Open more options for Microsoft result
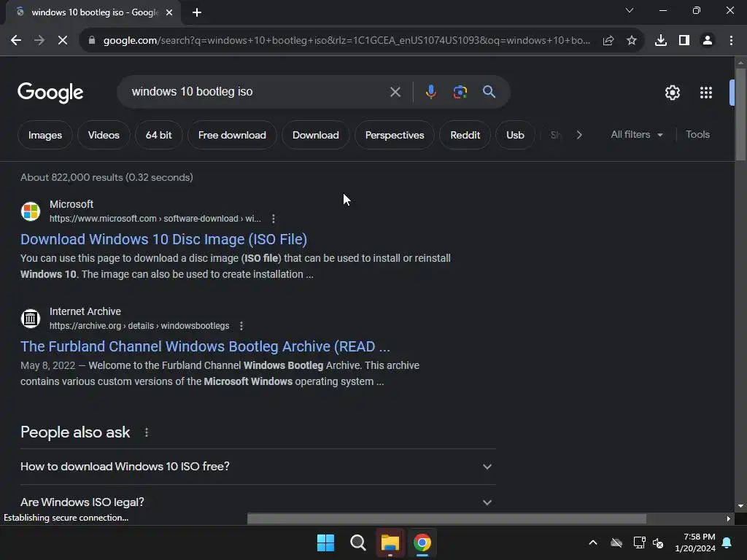This screenshot has height=560, width=747. (x=274, y=219)
